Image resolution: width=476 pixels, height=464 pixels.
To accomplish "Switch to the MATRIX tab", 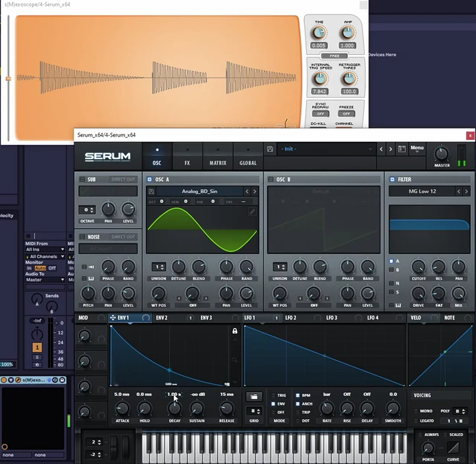I will (218, 157).
